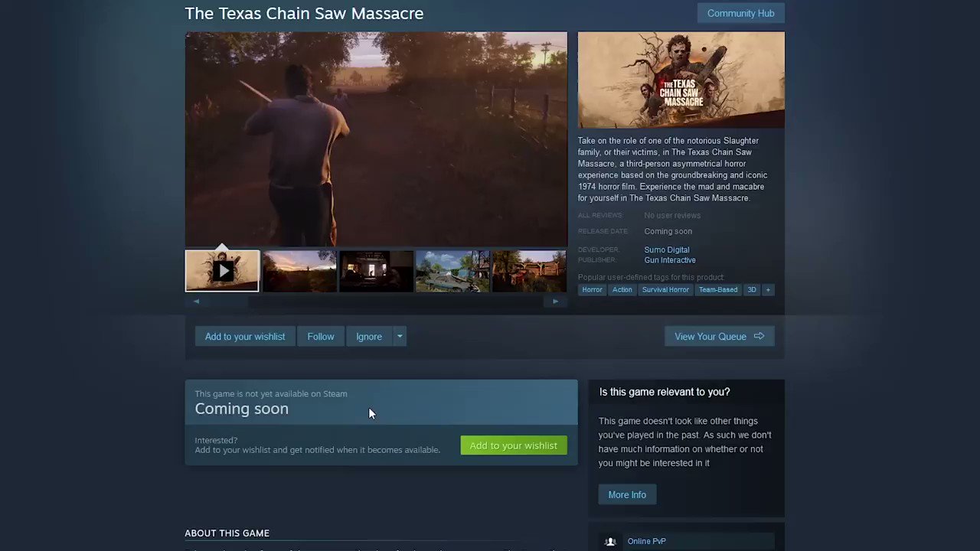Click the Online PvP feature link
The image size is (980, 551).
(646, 541)
